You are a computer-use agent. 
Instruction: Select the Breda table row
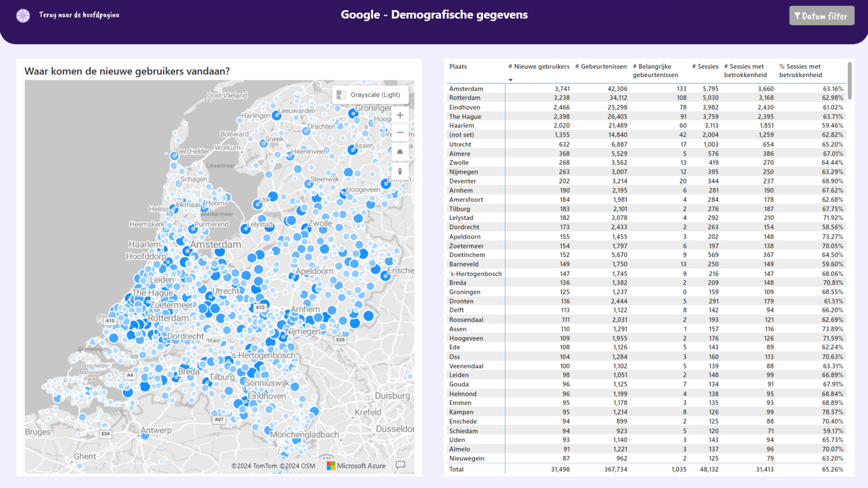pyautogui.click(x=646, y=283)
